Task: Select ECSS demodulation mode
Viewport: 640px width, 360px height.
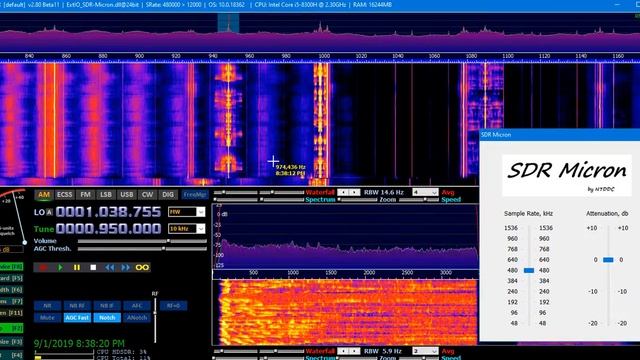Action: coord(64,195)
